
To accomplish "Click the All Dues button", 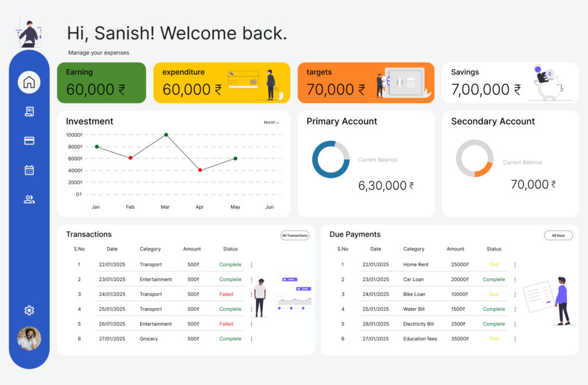I will [558, 236].
